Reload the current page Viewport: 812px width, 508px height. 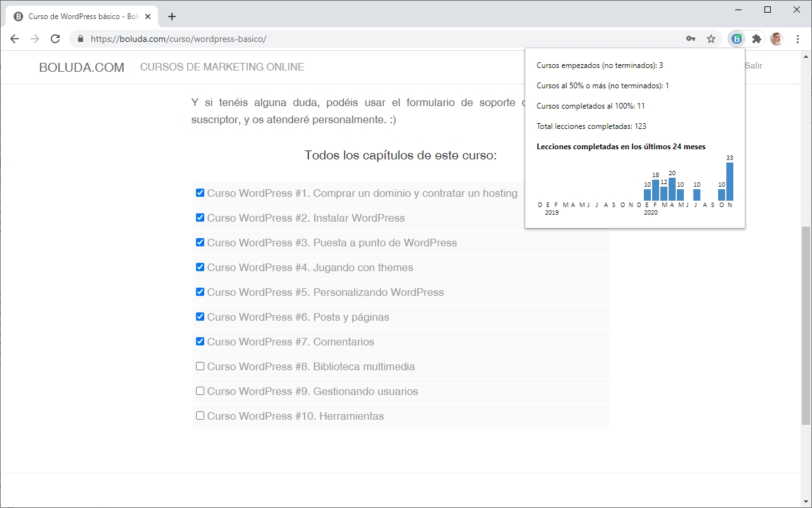[55, 39]
